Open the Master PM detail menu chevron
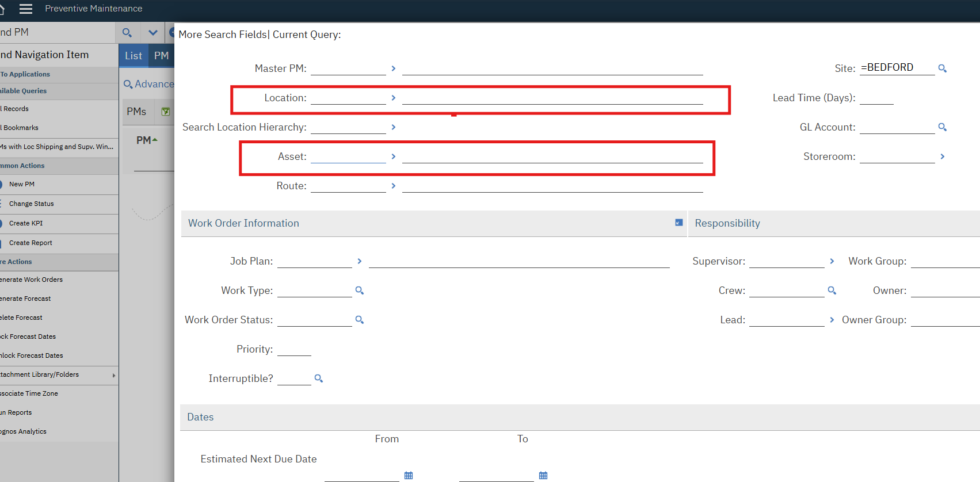Viewport: 980px width, 482px height. [394, 68]
